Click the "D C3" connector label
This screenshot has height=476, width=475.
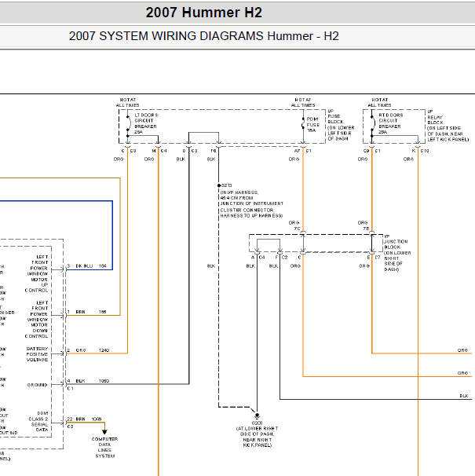(x=190, y=151)
